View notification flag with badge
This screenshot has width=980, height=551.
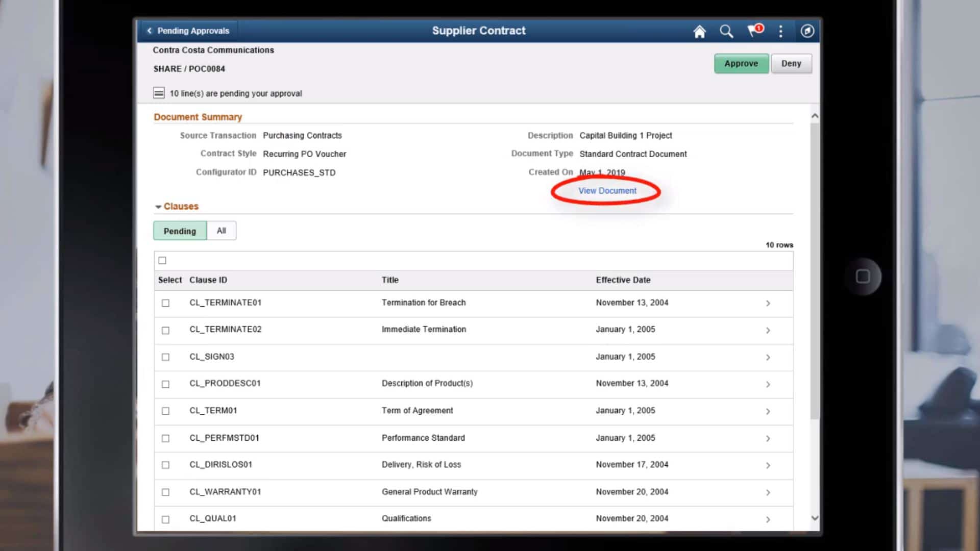[753, 31]
